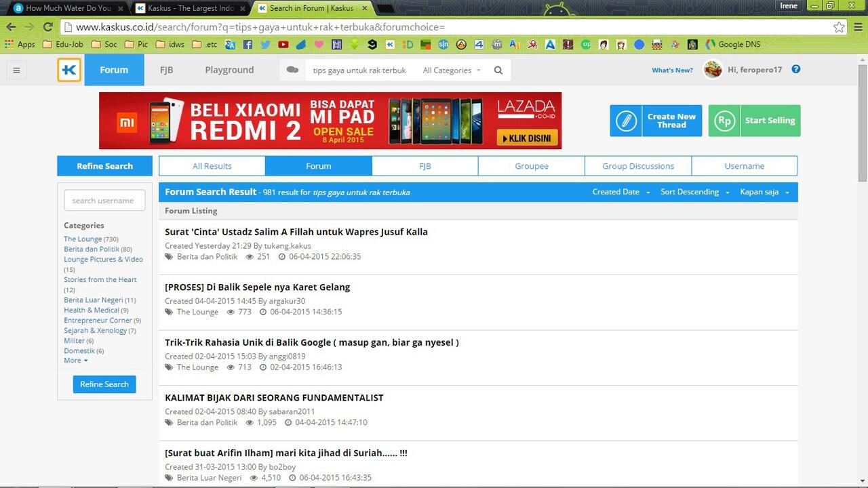Open the Edu-Job bookmarks folder
Viewport: 868px width, 488px height.
(x=63, y=45)
